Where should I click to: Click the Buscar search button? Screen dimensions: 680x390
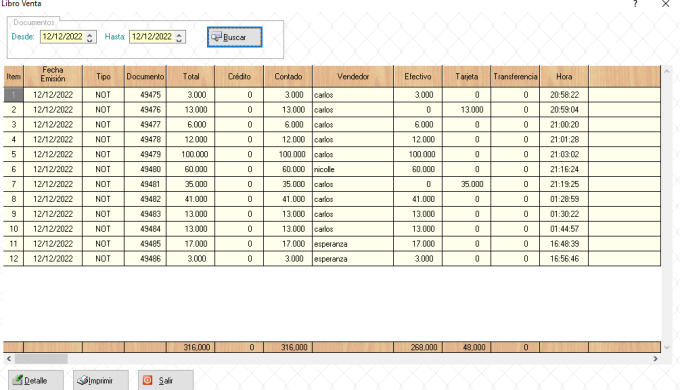pyautogui.click(x=235, y=37)
